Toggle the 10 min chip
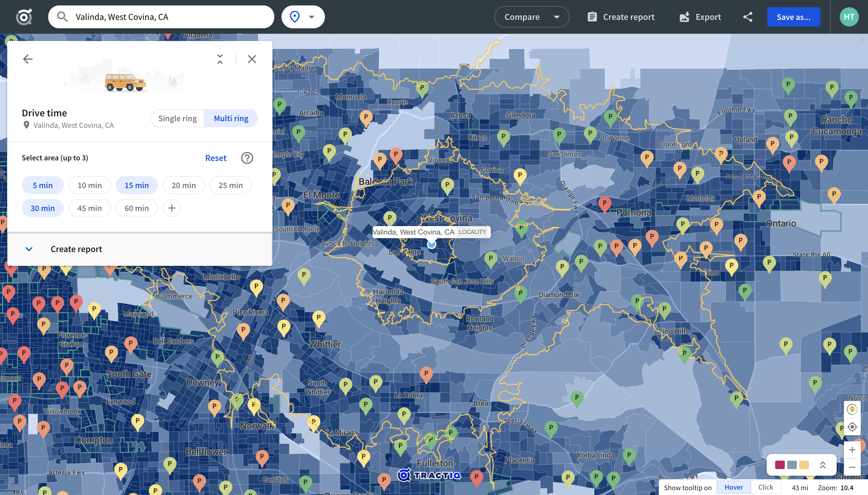Image resolution: width=868 pixels, height=495 pixels. pyautogui.click(x=90, y=185)
